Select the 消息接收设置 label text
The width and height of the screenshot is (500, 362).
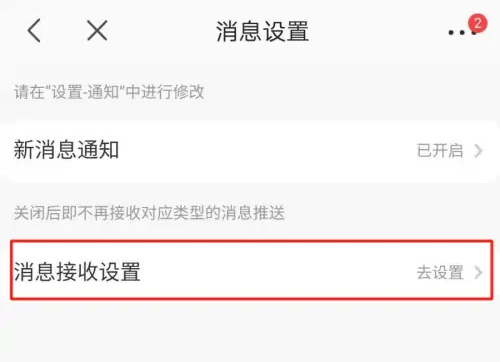(77, 271)
